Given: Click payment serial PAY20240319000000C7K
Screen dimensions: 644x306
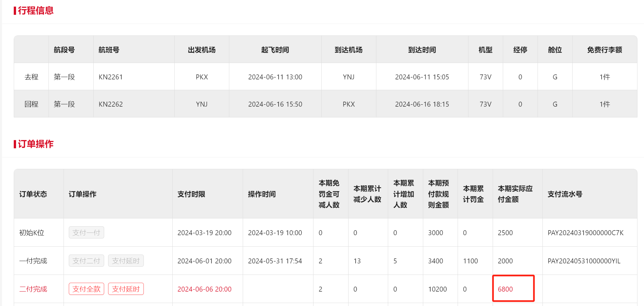Looking at the screenshot, I should [585, 233].
